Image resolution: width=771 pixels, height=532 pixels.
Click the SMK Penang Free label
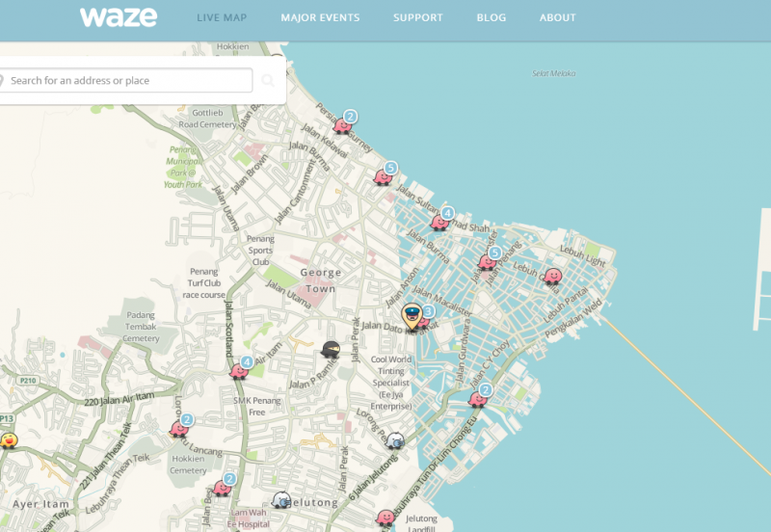256,406
